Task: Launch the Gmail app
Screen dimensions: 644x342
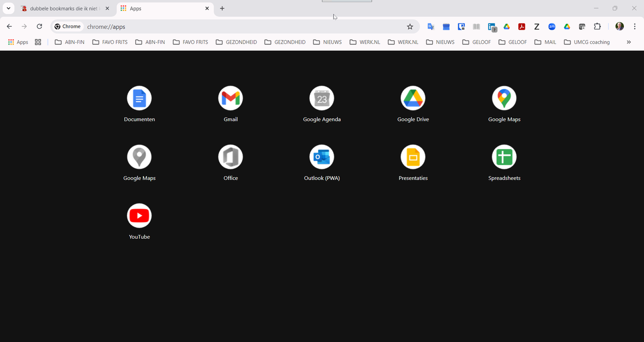Action: click(x=230, y=98)
